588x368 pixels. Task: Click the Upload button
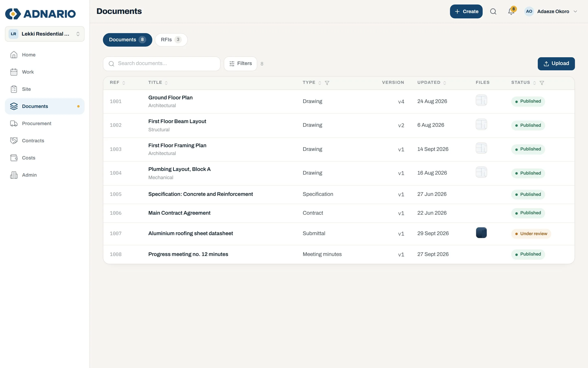click(556, 64)
